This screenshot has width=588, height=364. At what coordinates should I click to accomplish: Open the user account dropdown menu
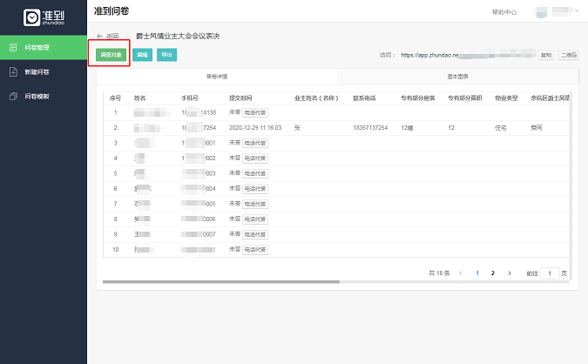(x=578, y=12)
